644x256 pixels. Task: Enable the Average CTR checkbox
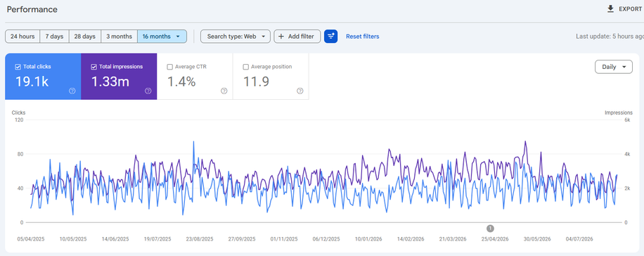click(x=169, y=67)
